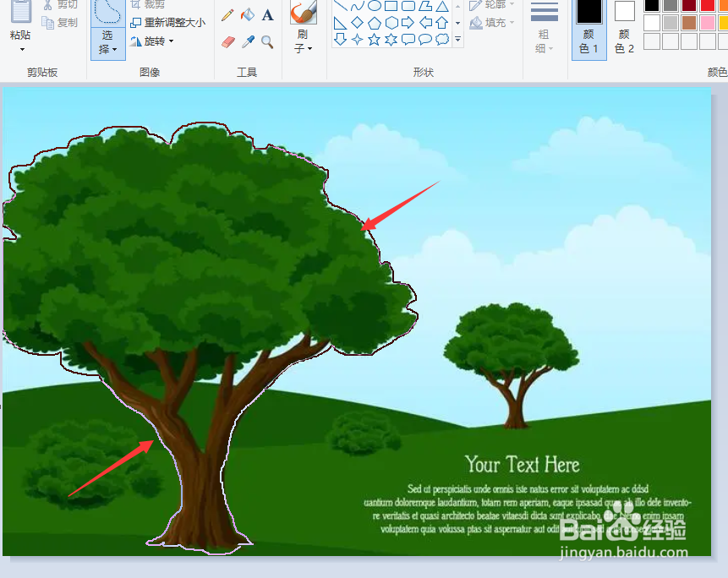Click the first empty custom color slot
This screenshot has height=578, width=728.
click(x=652, y=41)
